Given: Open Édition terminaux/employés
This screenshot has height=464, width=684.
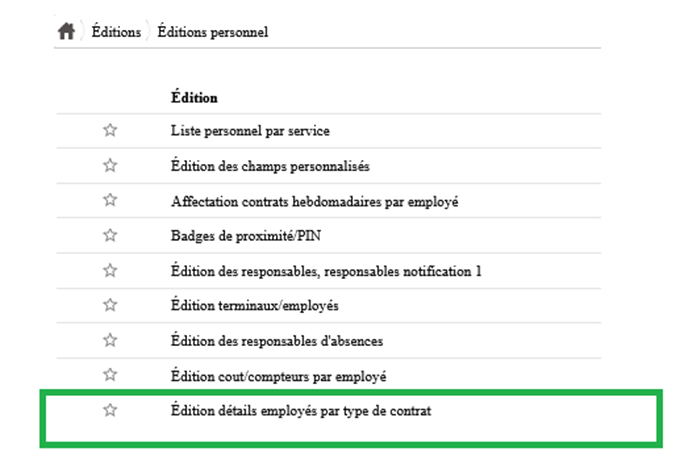Looking at the screenshot, I should (x=255, y=306).
